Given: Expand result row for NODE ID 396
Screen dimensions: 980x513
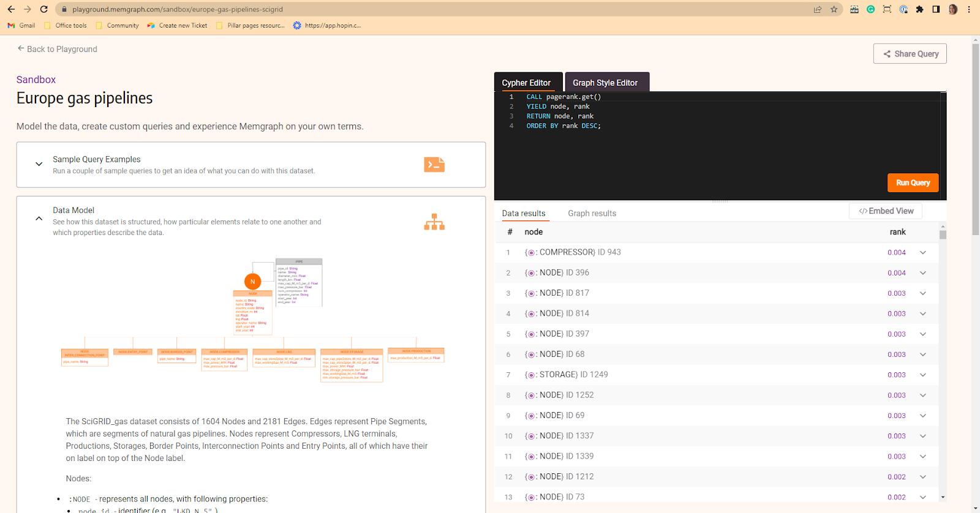Looking at the screenshot, I should point(922,273).
